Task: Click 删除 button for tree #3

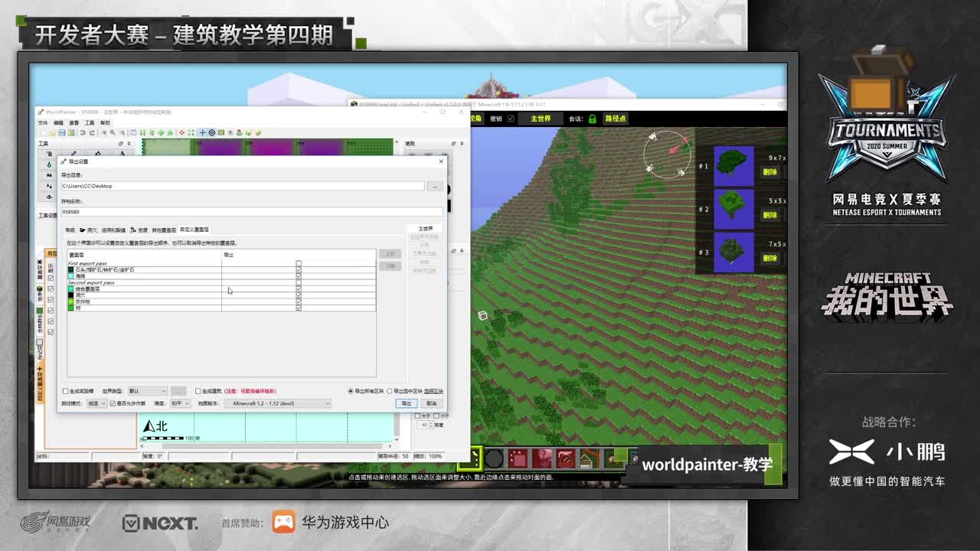Action: coord(769,258)
